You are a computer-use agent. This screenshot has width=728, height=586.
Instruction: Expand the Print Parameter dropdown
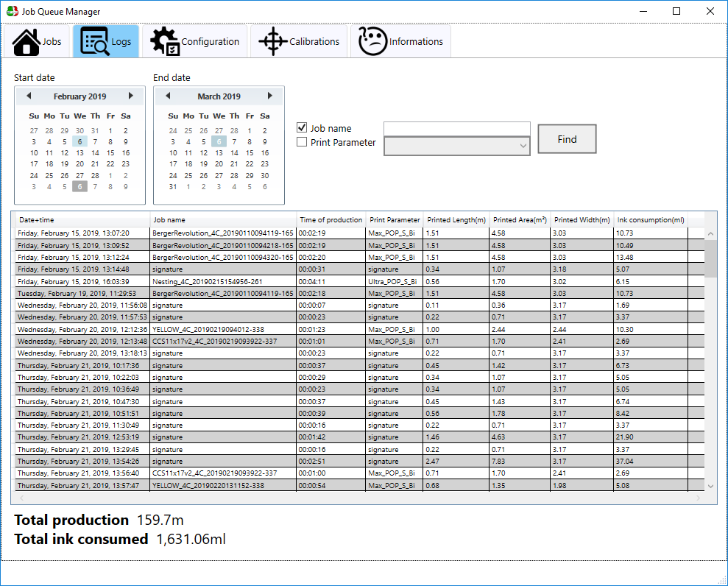coord(523,146)
